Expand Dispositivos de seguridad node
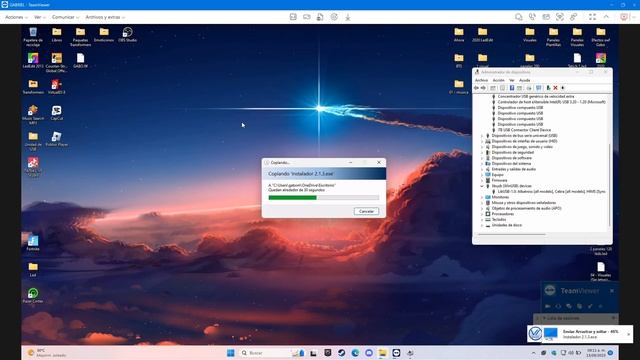 [x=482, y=152]
